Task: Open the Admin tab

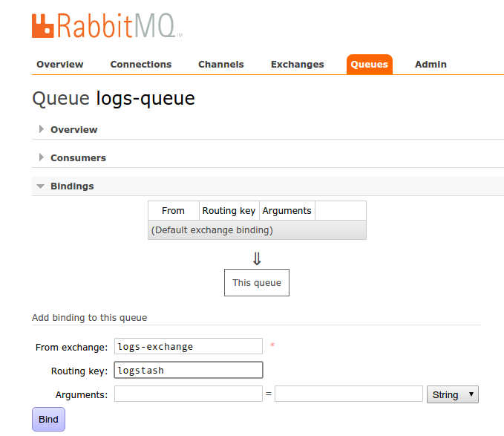Action: (431, 65)
